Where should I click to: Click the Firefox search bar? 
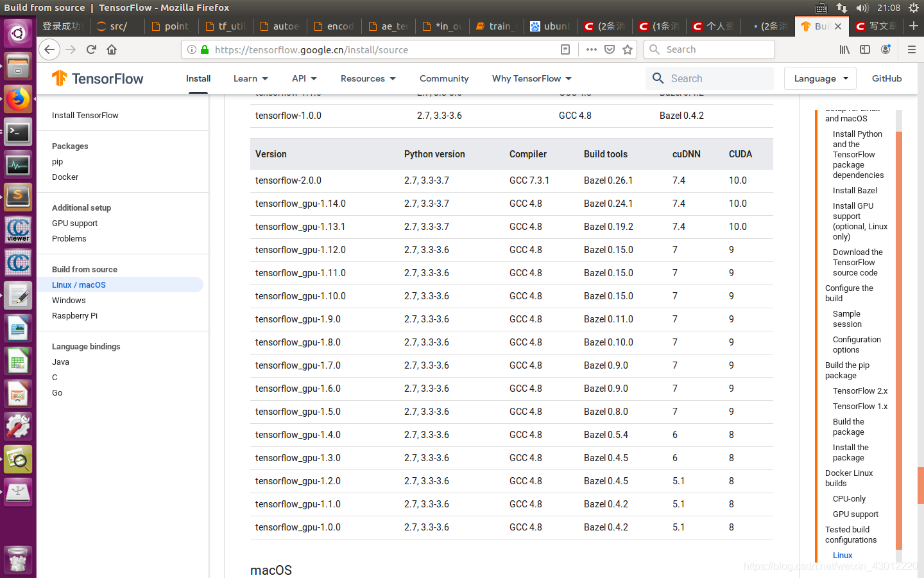pos(709,49)
